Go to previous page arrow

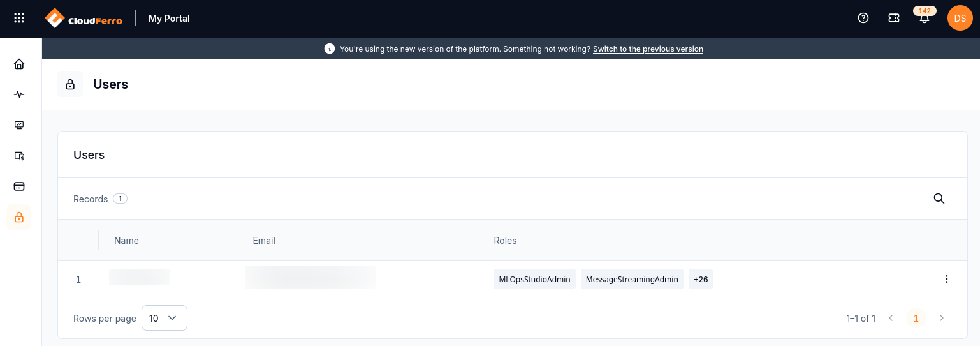coord(891,318)
